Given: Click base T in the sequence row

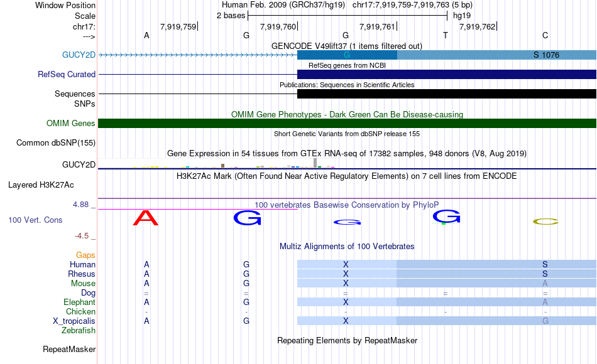Looking at the screenshot, I should [446, 35].
